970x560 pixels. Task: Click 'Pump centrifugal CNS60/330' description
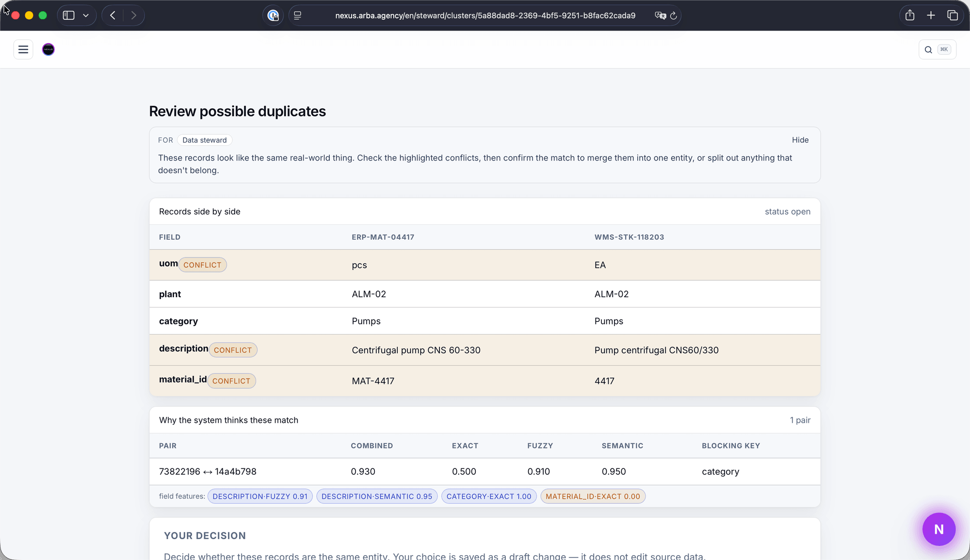point(657,350)
